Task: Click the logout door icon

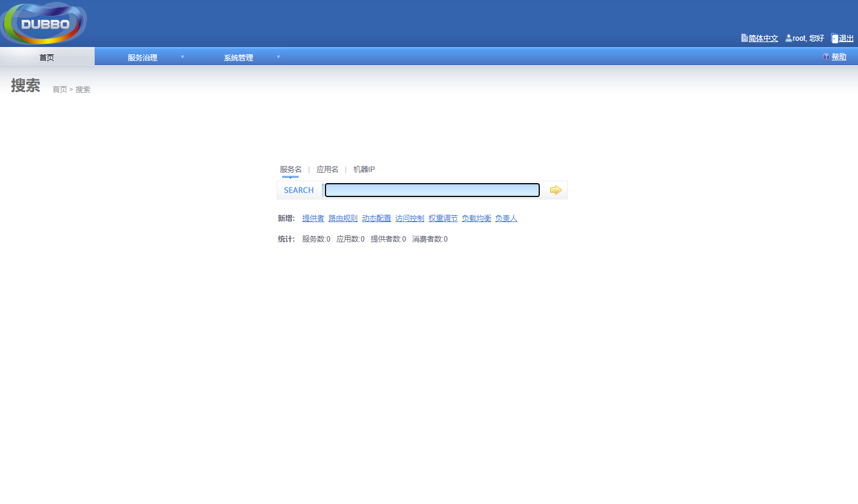Action: coord(835,38)
